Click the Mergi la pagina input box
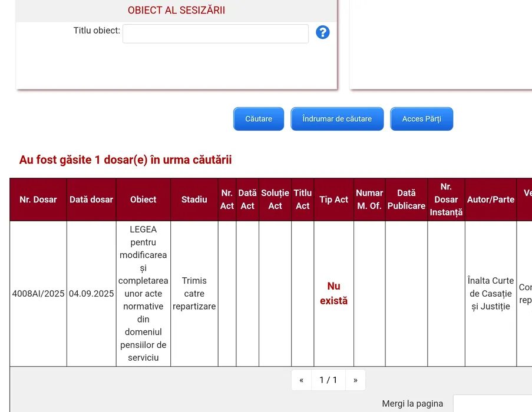 tap(492, 404)
